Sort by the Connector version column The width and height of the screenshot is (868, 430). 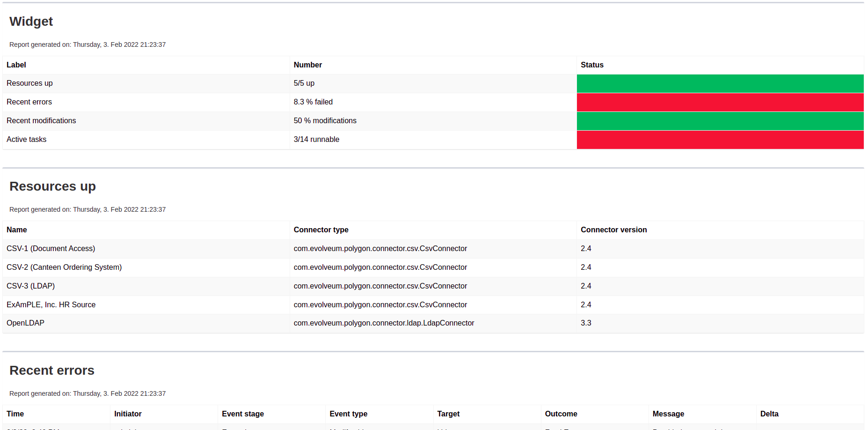tap(613, 230)
